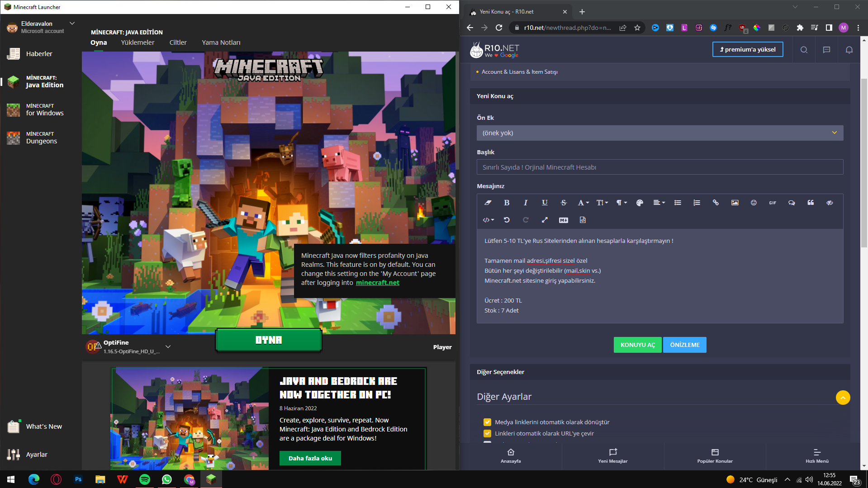Viewport: 868px width, 488px height.
Task: Open the uBlock Origin extension icon
Action: 743,28
